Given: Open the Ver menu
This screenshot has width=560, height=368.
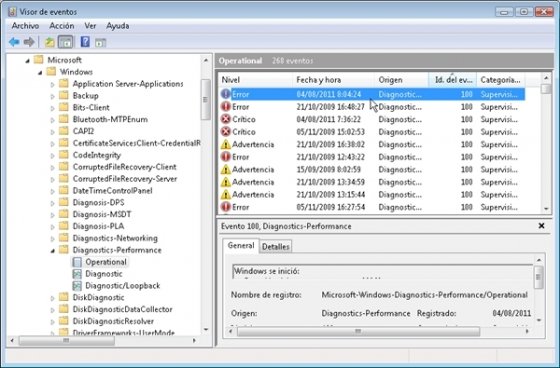Looking at the screenshot, I should (90, 26).
